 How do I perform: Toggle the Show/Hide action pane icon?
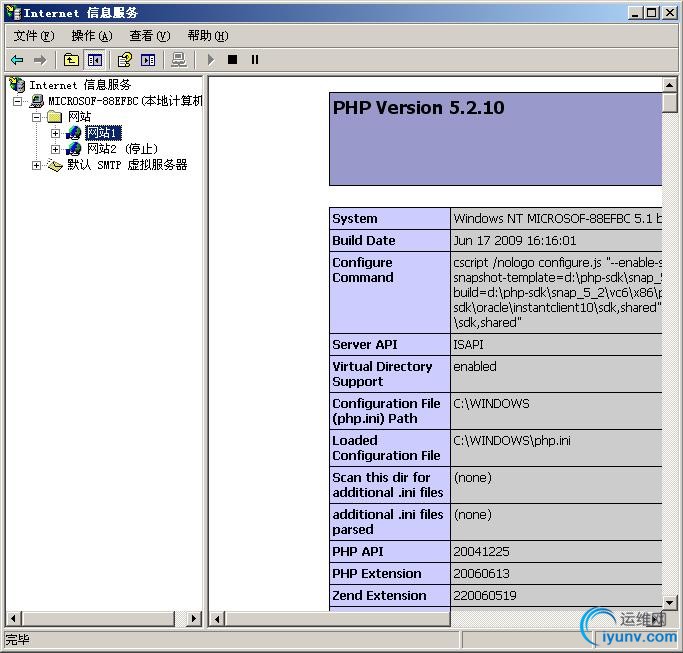click(148, 60)
